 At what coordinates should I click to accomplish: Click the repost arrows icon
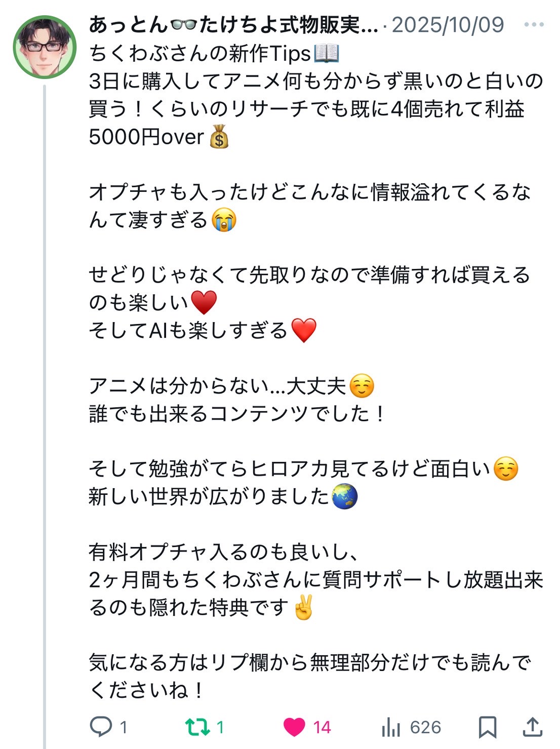(x=197, y=727)
